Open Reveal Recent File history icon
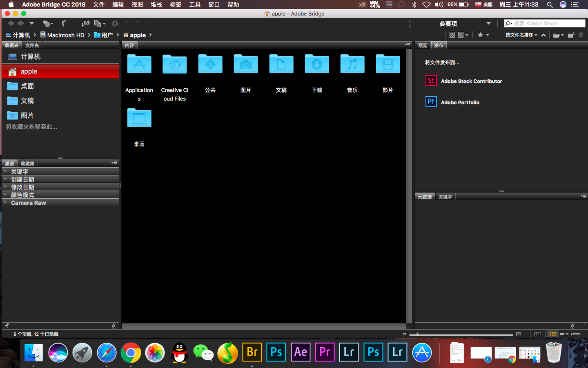588x368 pixels. coord(48,24)
